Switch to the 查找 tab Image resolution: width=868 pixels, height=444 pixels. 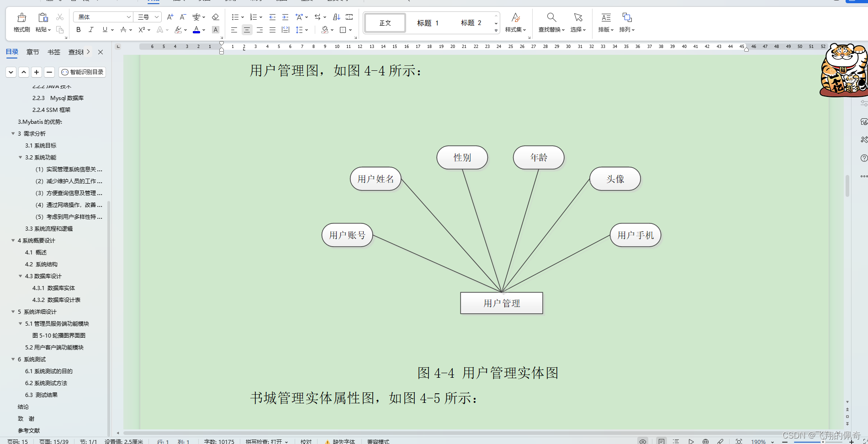pyautogui.click(x=75, y=52)
